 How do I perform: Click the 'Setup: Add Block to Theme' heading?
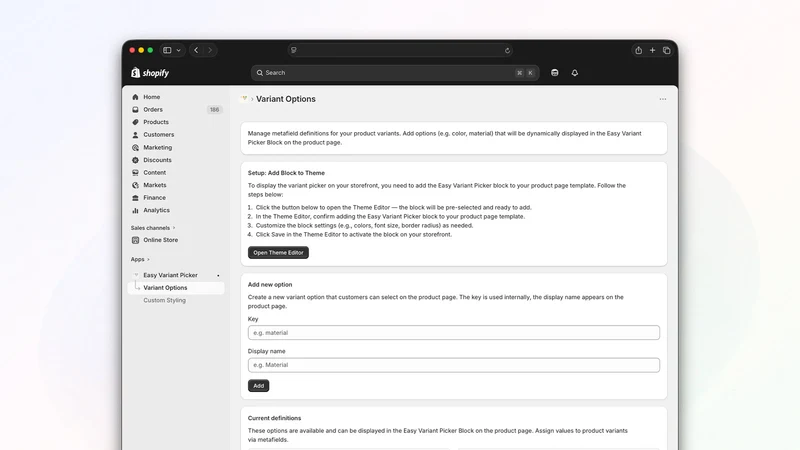(286, 173)
